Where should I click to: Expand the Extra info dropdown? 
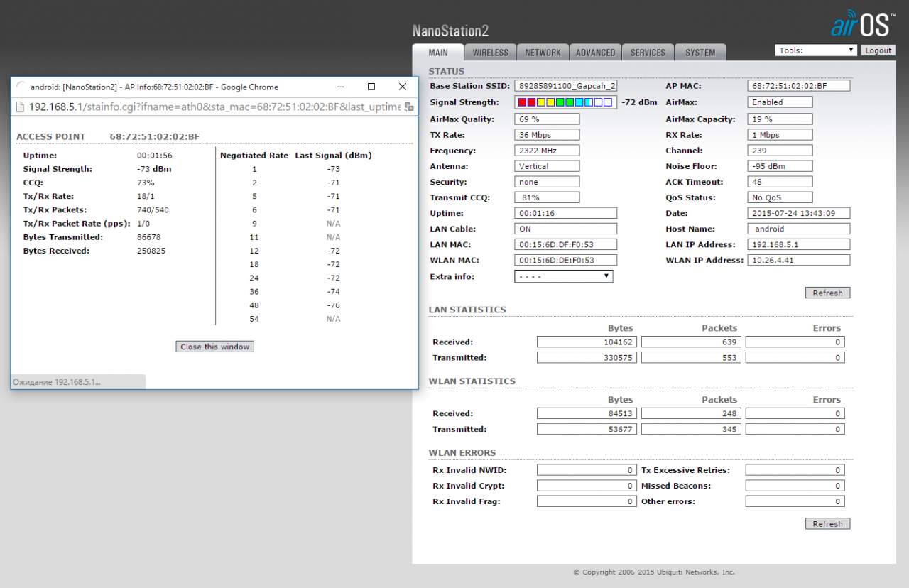click(563, 276)
